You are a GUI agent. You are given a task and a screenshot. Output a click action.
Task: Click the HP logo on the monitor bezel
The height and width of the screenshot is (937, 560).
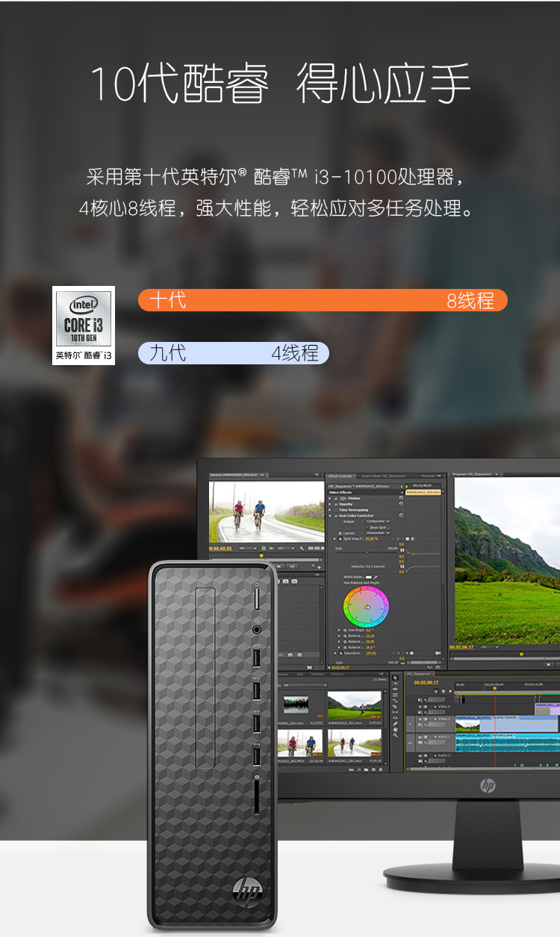pyautogui.click(x=488, y=785)
